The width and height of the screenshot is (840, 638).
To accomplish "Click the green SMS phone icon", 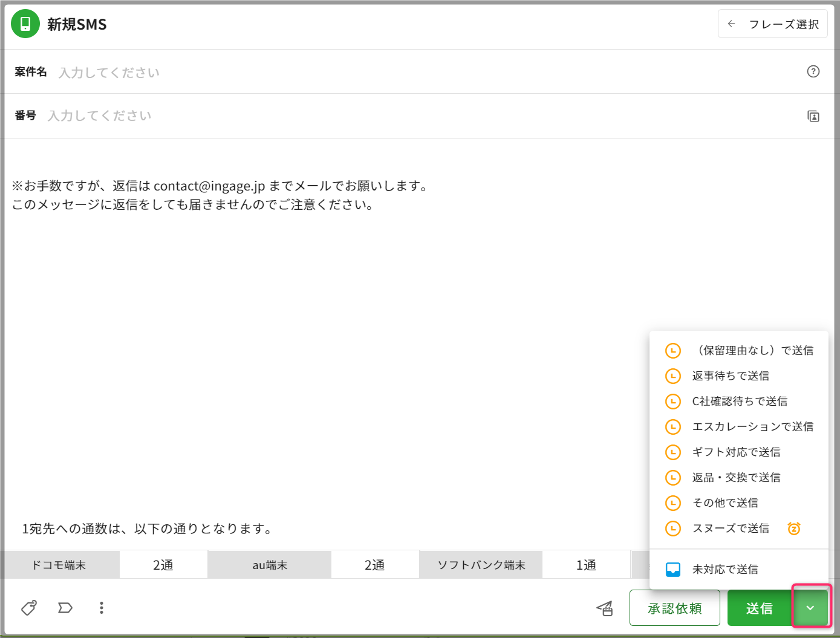I will (25, 24).
